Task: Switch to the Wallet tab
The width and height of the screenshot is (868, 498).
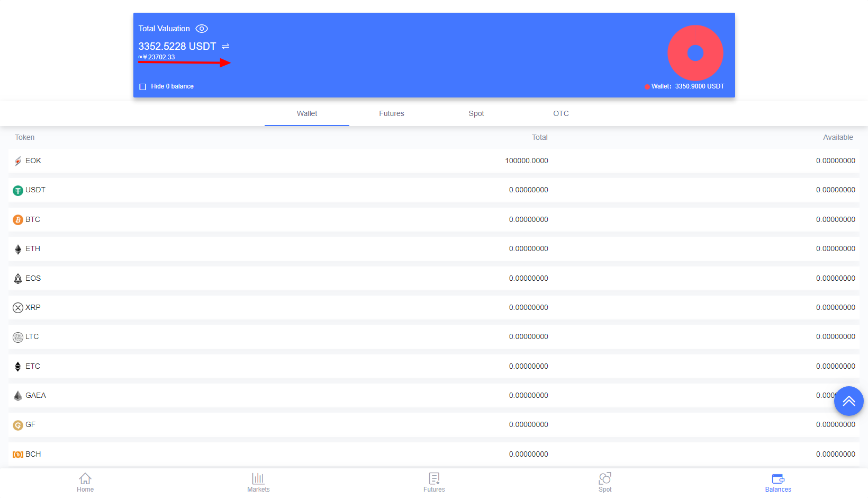Action: [x=307, y=113]
